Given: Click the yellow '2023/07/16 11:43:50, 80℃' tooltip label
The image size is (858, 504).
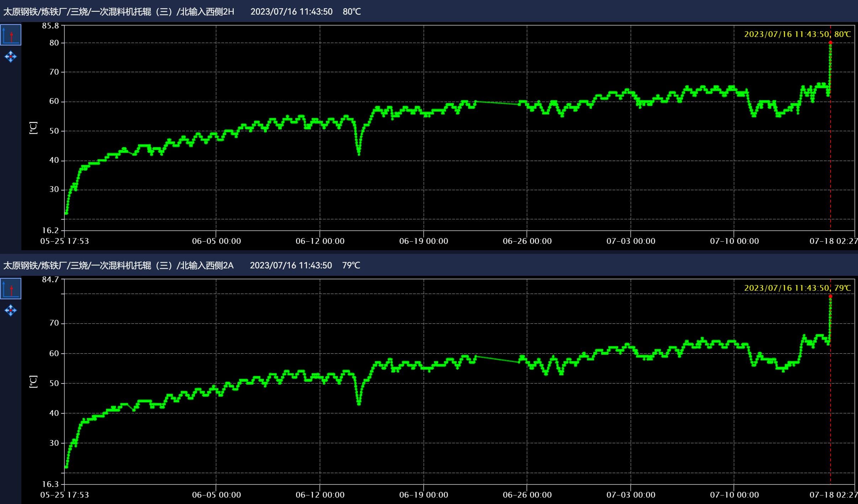Looking at the screenshot, I should coord(797,34).
